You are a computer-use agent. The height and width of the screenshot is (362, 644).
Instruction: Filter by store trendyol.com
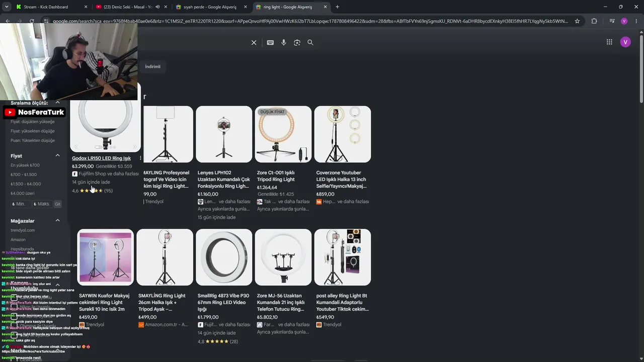point(23,230)
